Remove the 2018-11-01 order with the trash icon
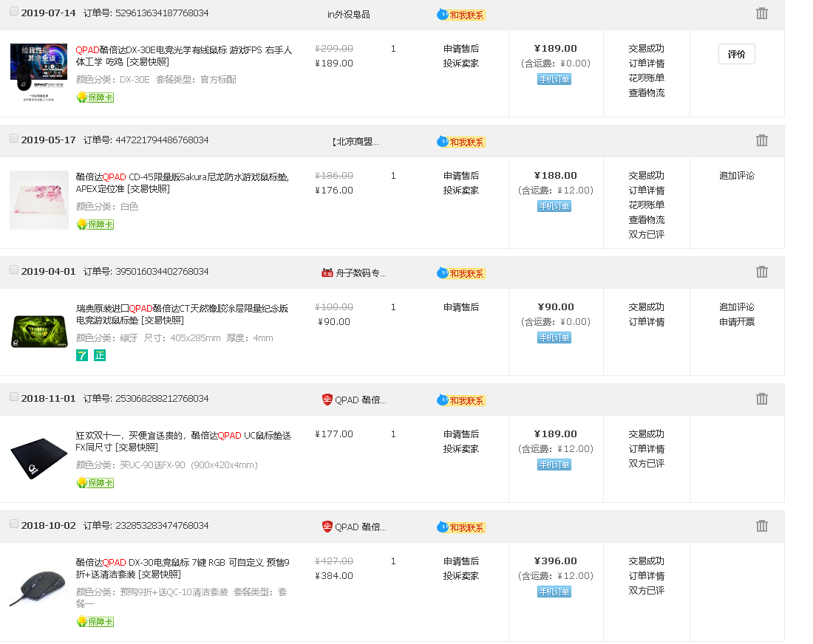Screen dimensions: 813x644 tap(761, 399)
